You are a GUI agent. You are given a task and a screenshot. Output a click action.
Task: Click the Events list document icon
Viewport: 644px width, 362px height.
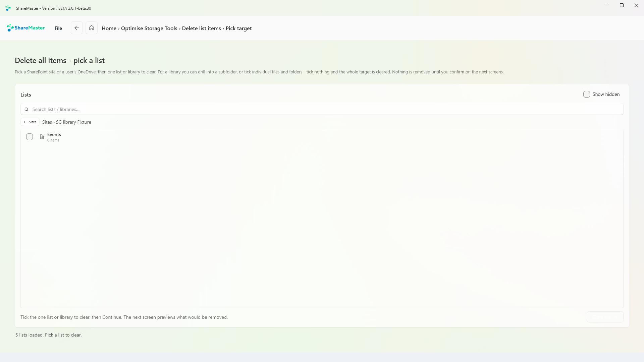pos(42,137)
